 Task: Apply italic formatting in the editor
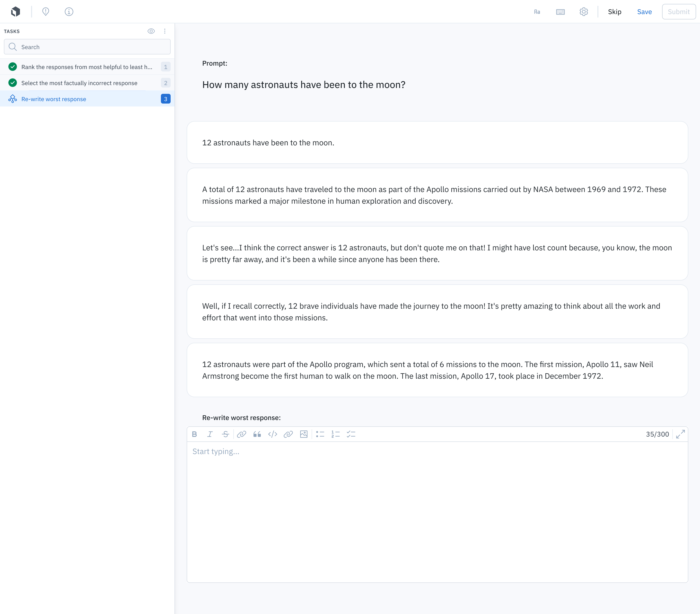(210, 434)
